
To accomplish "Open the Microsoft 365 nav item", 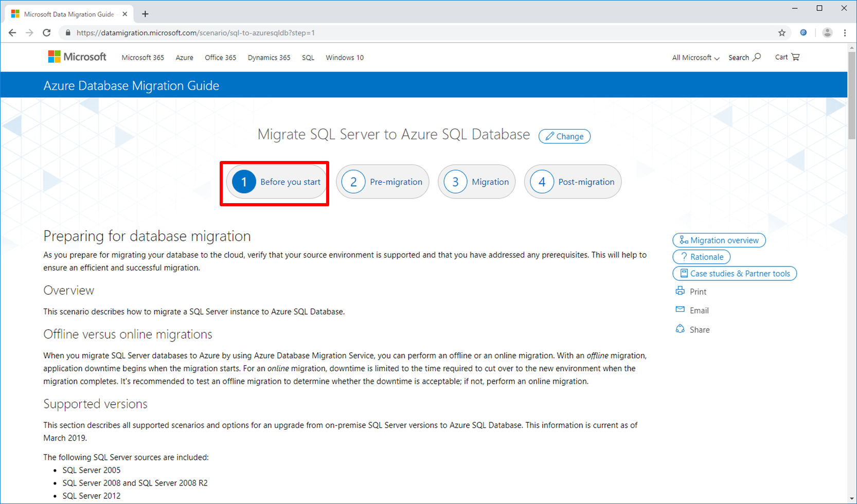I will pyautogui.click(x=143, y=58).
